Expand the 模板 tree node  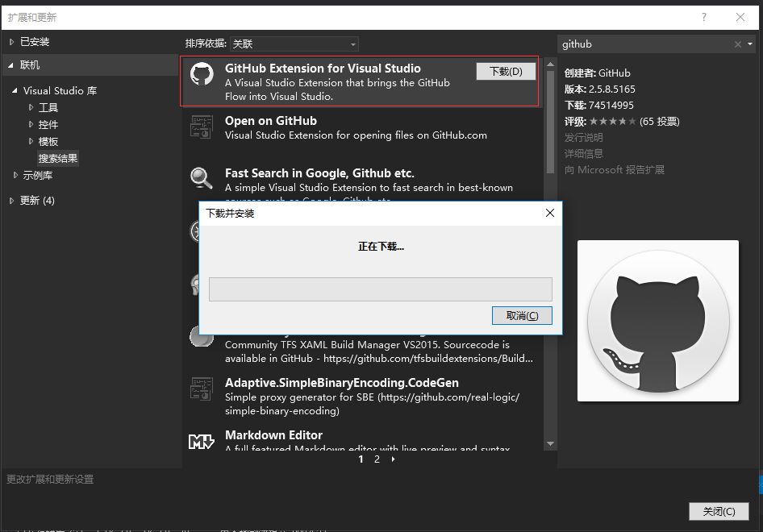click(31, 142)
